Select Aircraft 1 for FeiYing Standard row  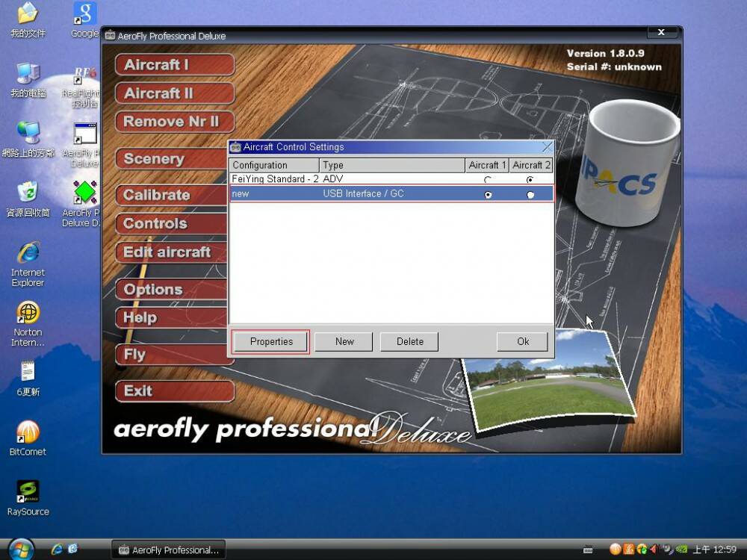487,179
